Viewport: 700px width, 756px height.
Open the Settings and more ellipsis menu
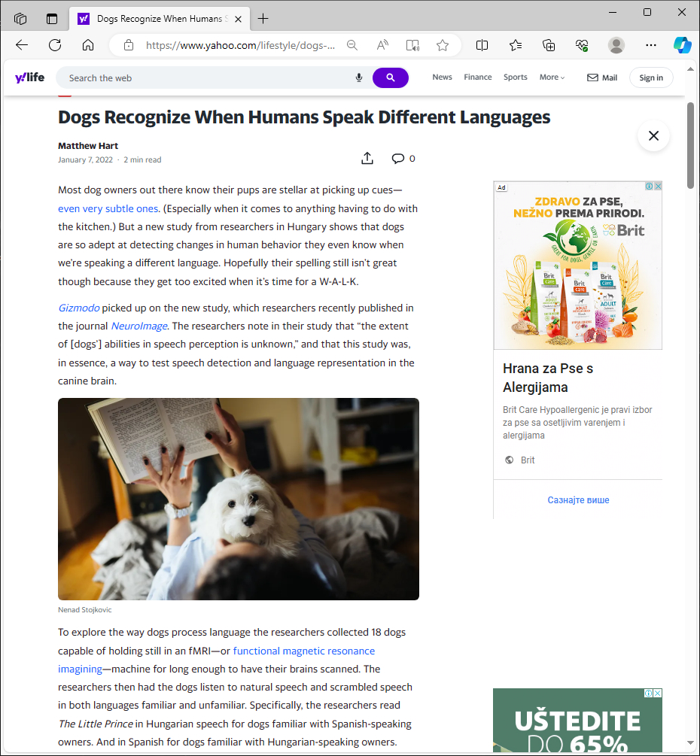(651, 45)
